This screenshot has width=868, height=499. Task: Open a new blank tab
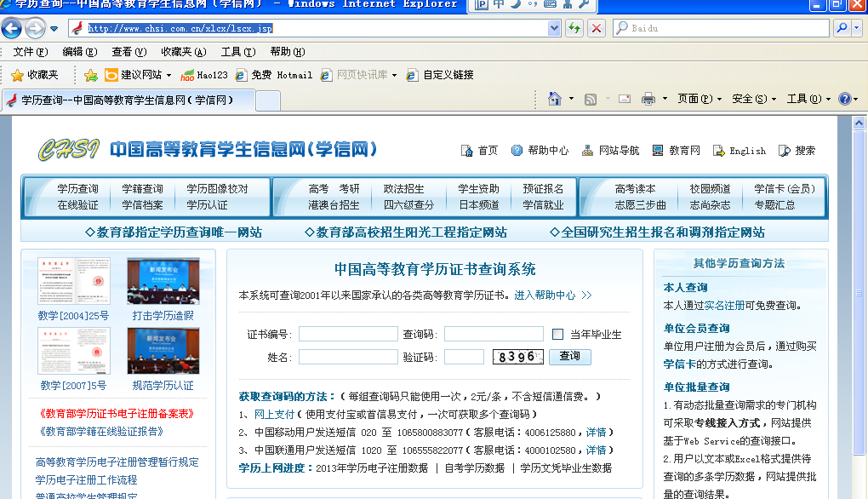268,100
